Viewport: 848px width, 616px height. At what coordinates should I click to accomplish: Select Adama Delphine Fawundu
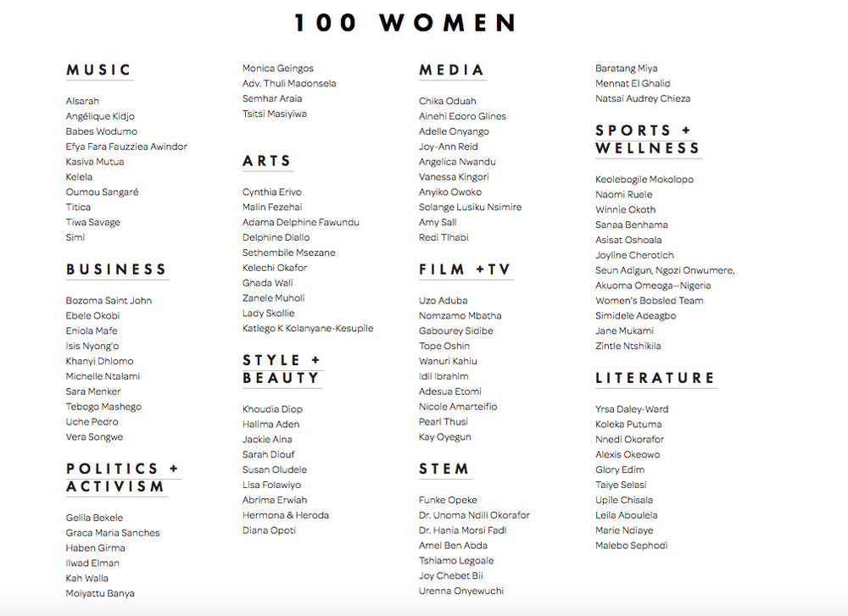tap(301, 222)
